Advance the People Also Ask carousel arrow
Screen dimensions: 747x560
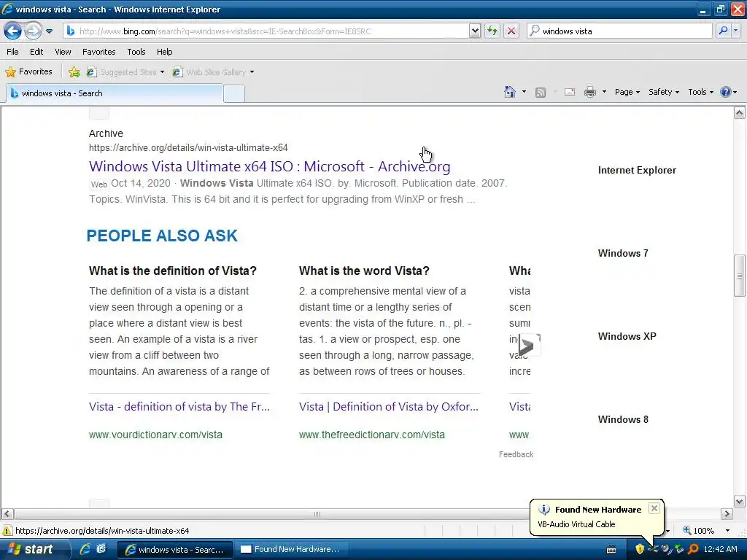pos(528,345)
